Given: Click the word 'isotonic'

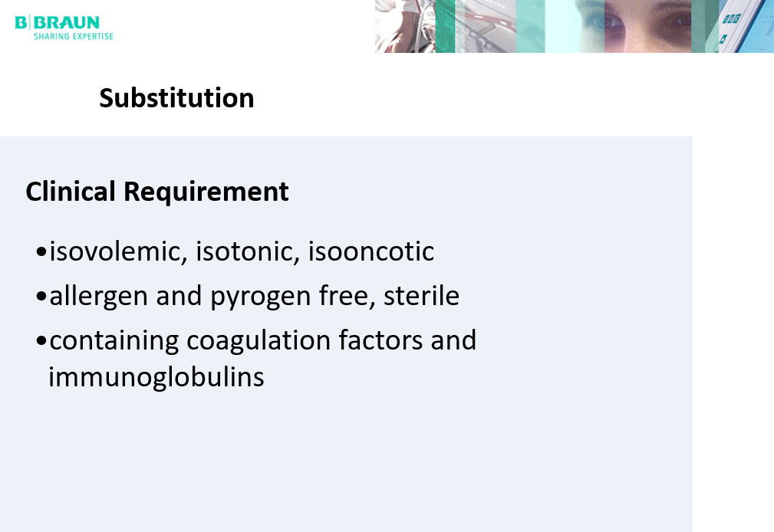Looking at the screenshot, I should pyautogui.click(x=247, y=251).
